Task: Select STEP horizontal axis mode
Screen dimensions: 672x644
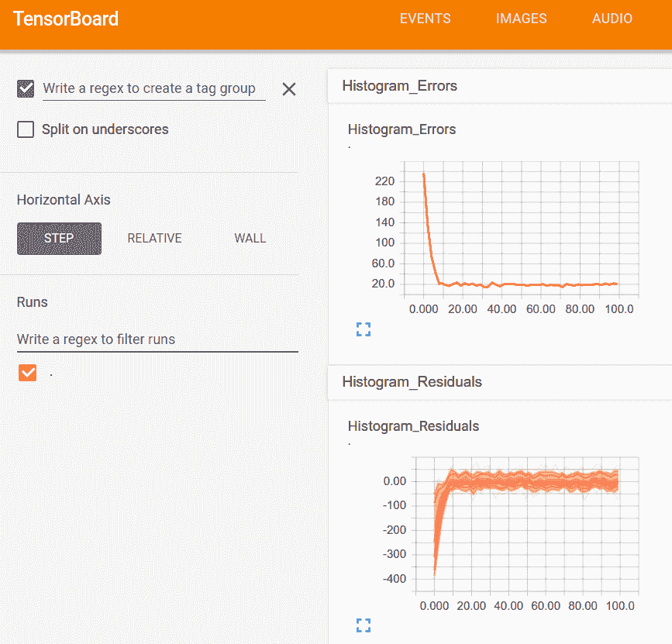Action: tap(59, 239)
